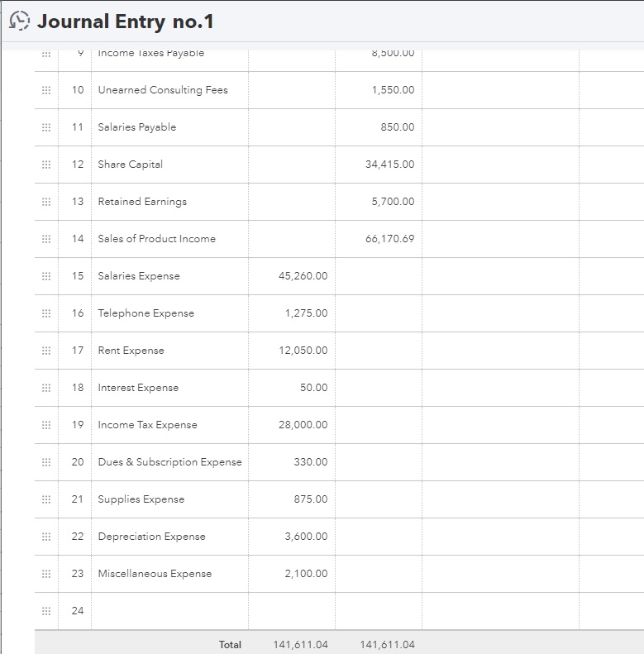Select the row 14 drag handle

pos(46,239)
